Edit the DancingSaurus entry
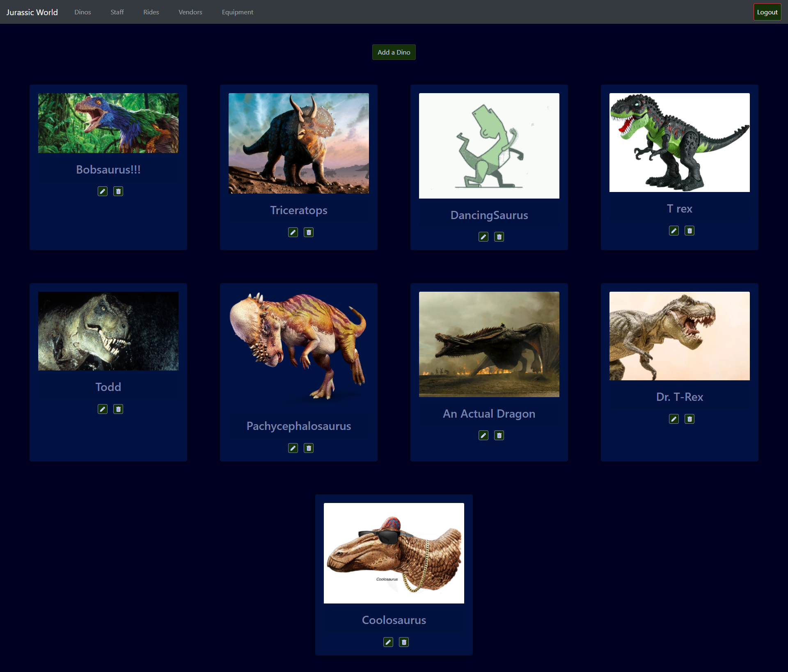The image size is (788, 672). [483, 237]
